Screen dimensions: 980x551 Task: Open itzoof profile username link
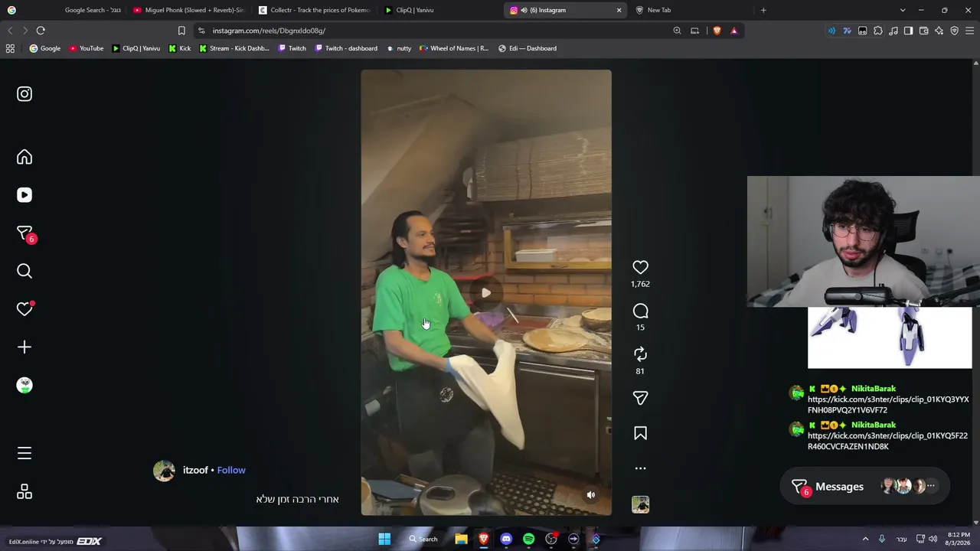click(x=195, y=470)
